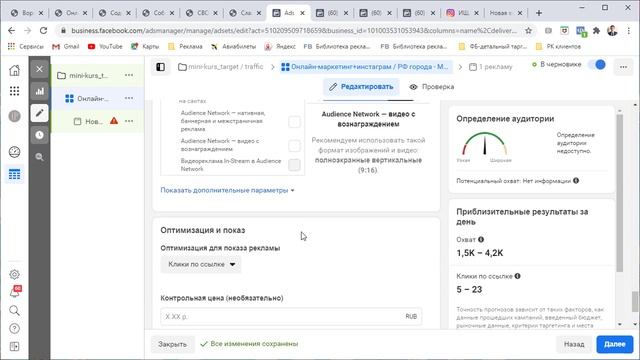This screenshot has width=640, height=360.
Task: Open the charts view icon
Action: point(40,91)
